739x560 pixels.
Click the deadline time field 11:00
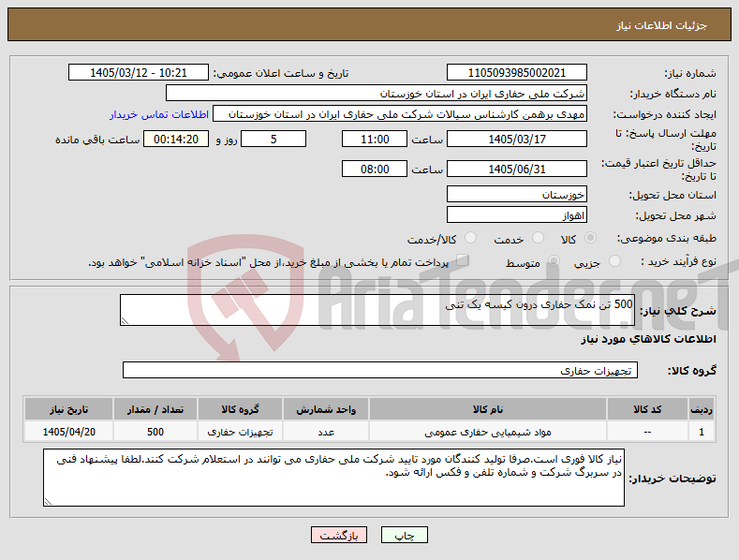pyautogui.click(x=375, y=139)
